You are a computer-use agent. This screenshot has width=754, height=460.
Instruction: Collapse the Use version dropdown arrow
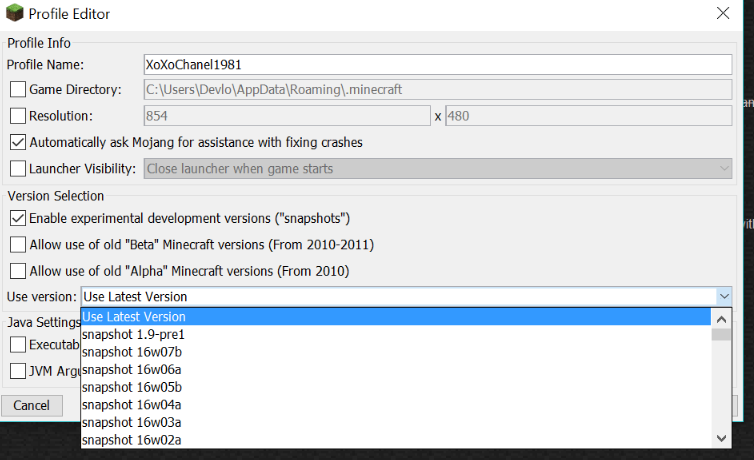click(x=724, y=296)
